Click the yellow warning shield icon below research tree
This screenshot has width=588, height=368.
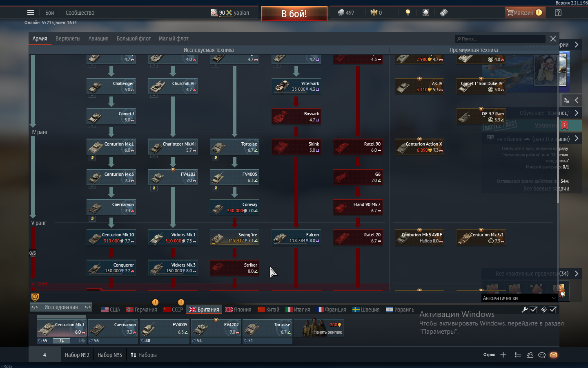click(35, 297)
